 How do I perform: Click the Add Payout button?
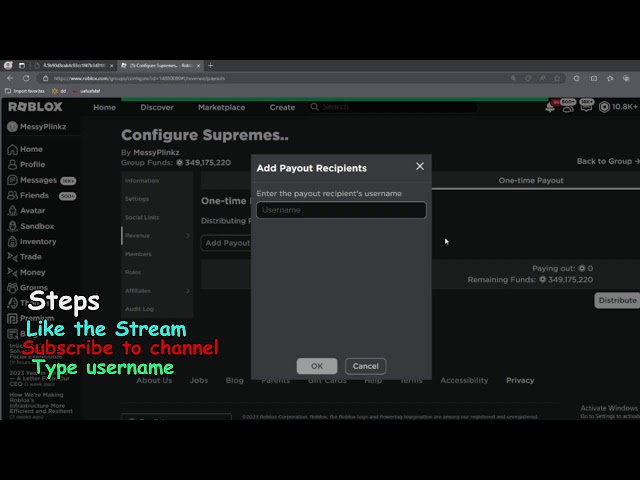tap(227, 243)
